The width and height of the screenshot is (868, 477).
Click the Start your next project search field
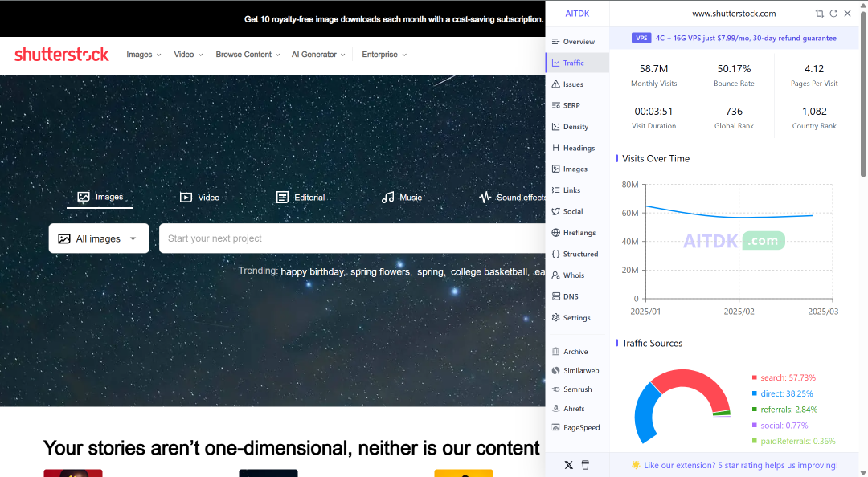point(353,238)
